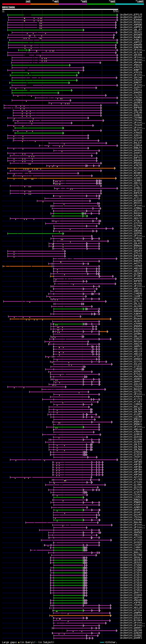Select the label UniRef100_Q1DV84
Image resolution: width=146 pixels, height=644 pixels.
tap(131, 615)
